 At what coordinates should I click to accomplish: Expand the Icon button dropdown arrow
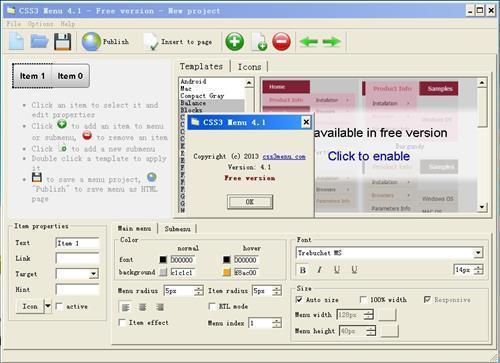(x=48, y=306)
